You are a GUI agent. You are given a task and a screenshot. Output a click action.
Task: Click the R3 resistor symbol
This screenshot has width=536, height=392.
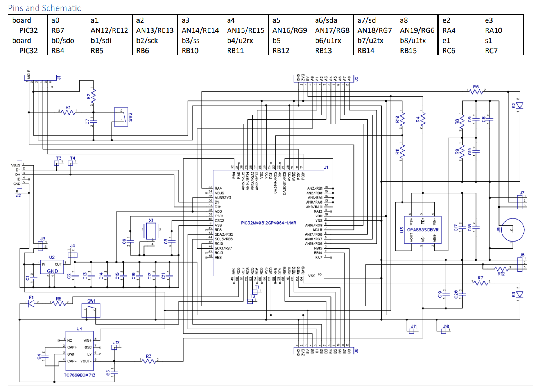149,361
